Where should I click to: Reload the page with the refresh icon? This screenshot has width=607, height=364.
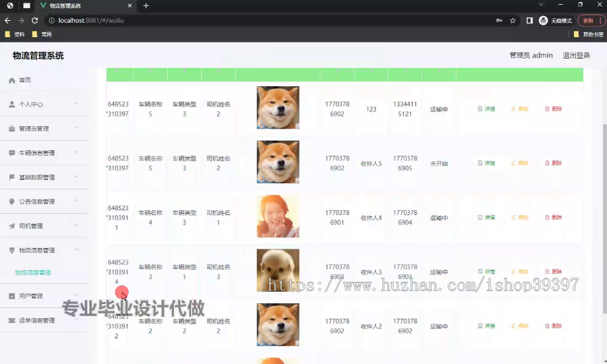point(35,20)
